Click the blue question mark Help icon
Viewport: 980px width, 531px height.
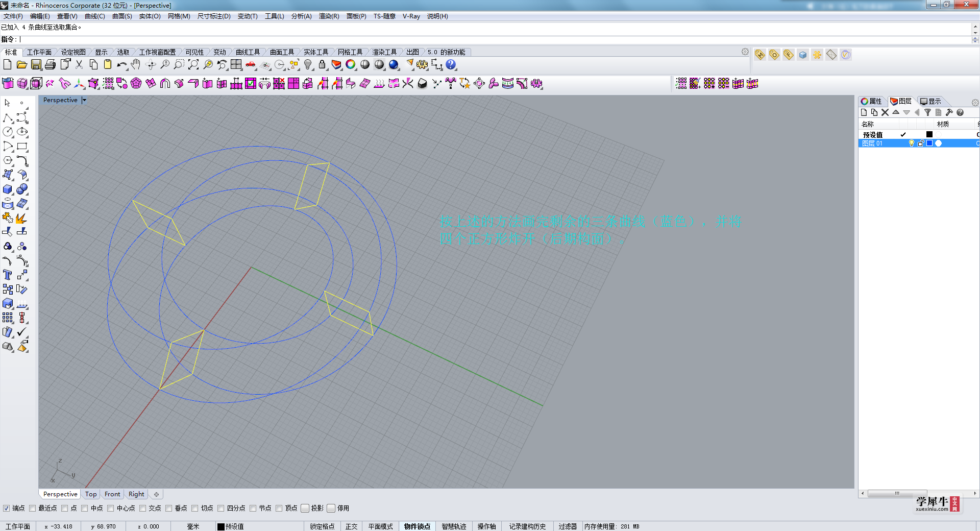click(451, 64)
